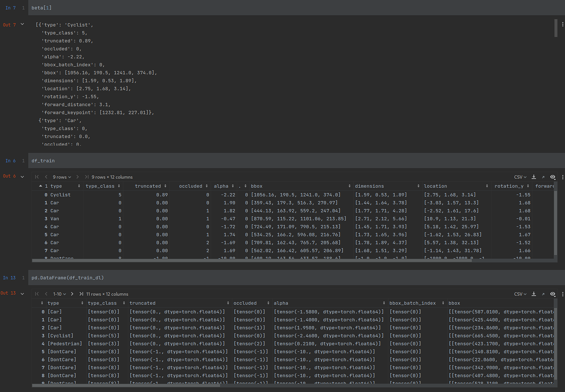Collapse the Out 7 output
The width and height of the screenshot is (565, 392).
[x=22, y=24]
